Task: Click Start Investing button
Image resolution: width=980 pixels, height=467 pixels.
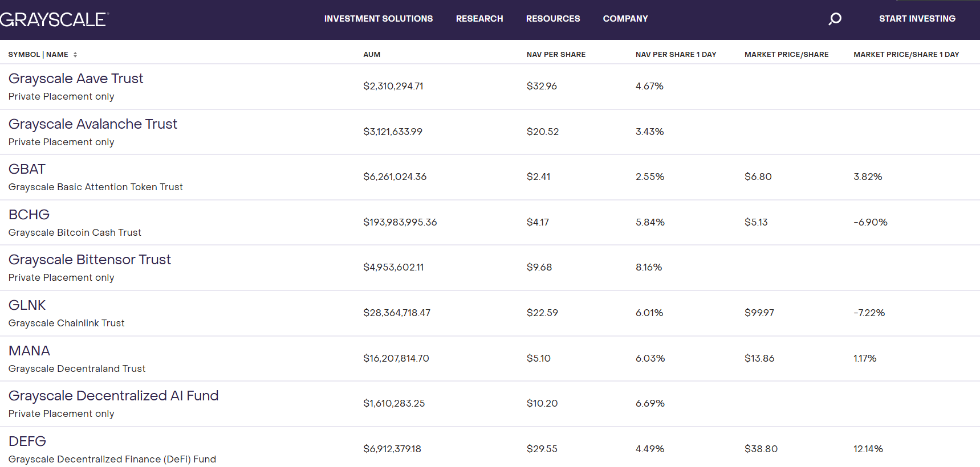Action: (x=917, y=19)
